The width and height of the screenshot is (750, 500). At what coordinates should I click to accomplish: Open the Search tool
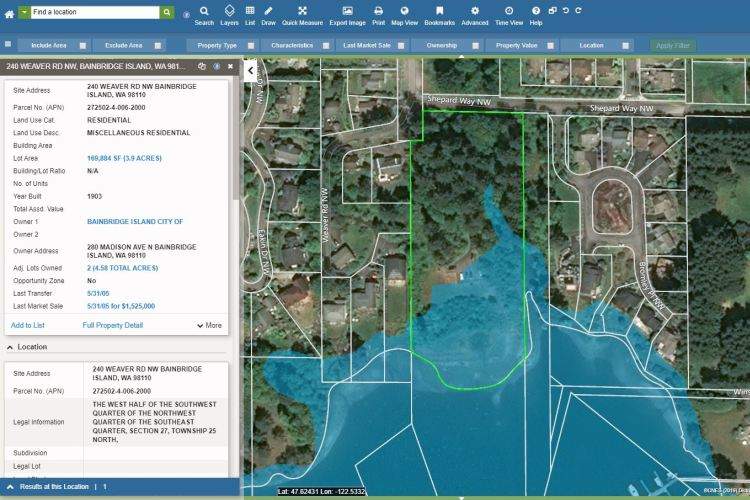click(204, 15)
